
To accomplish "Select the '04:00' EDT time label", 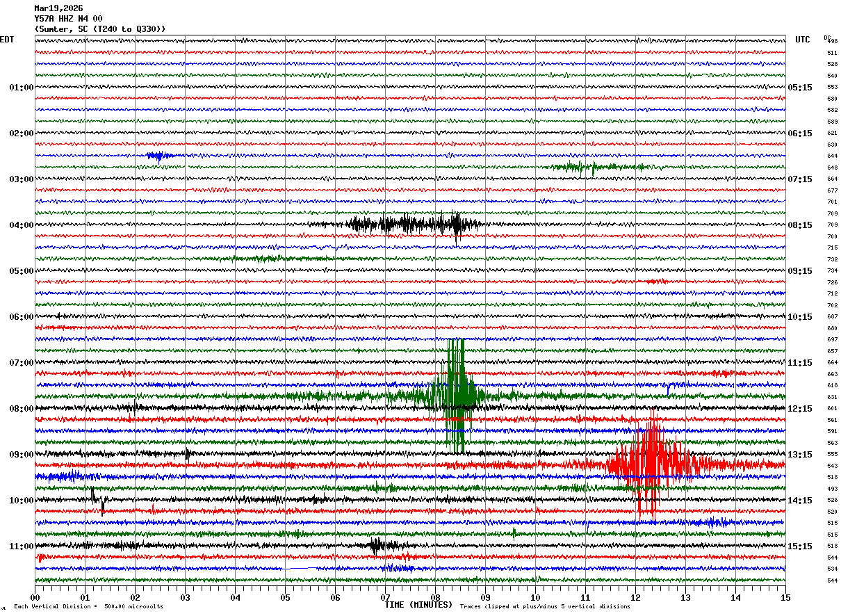I will click(22, 225).
